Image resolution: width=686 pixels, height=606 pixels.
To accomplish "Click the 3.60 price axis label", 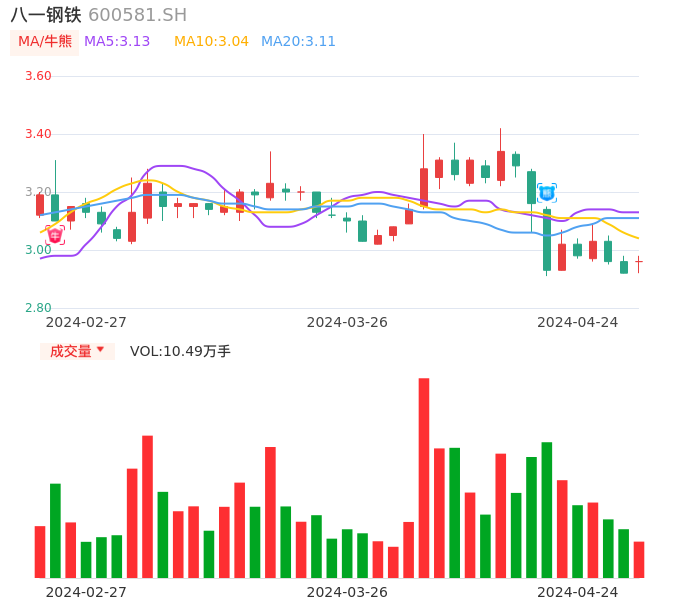I will [x=38, y=76].
